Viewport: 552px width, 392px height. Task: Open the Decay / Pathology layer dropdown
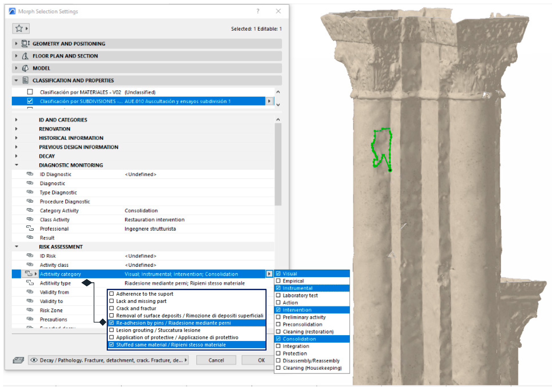tap(109, 360)
